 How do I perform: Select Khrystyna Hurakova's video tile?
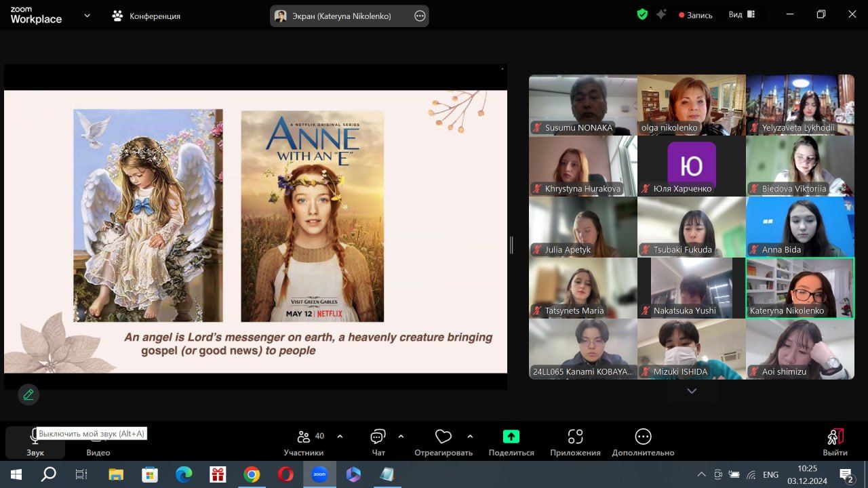(x=583, y=166)
